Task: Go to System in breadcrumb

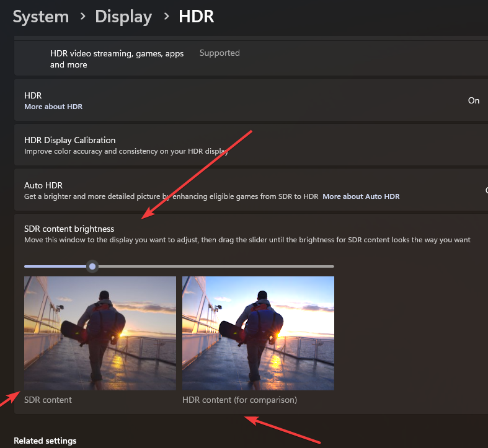Action: (x=41, y=17)
